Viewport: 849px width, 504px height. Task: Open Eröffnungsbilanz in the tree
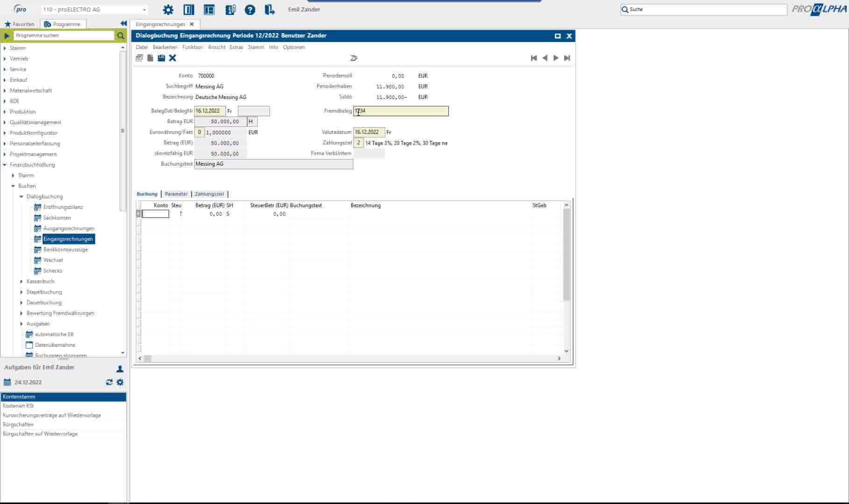pos(63,207)
